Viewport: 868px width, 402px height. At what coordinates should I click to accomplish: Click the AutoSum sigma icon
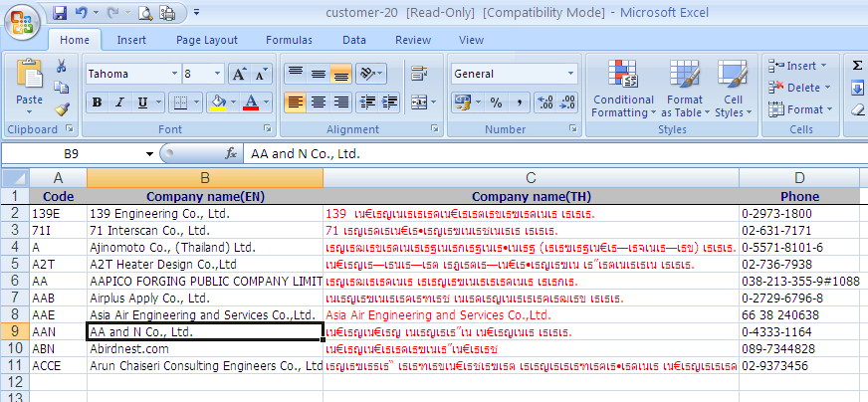(x=857, y=66)
